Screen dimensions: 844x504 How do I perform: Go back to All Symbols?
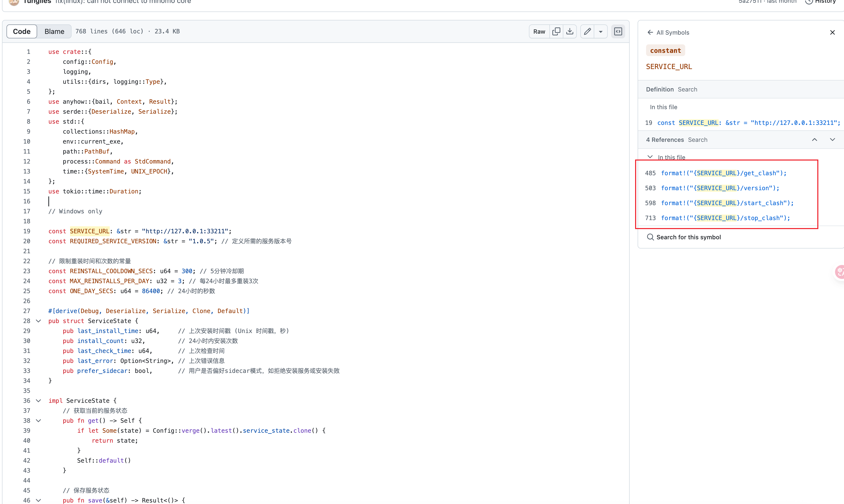[668, 33]
